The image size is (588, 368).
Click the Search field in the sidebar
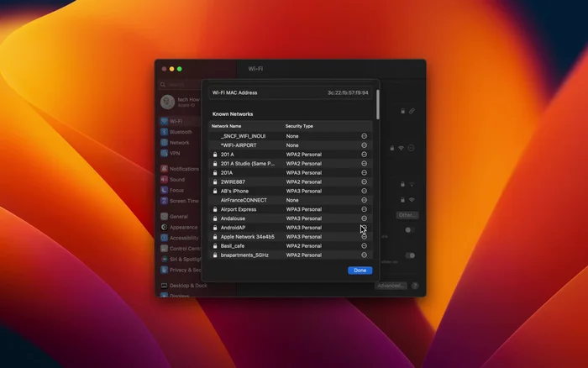click(x=181, y=85)
